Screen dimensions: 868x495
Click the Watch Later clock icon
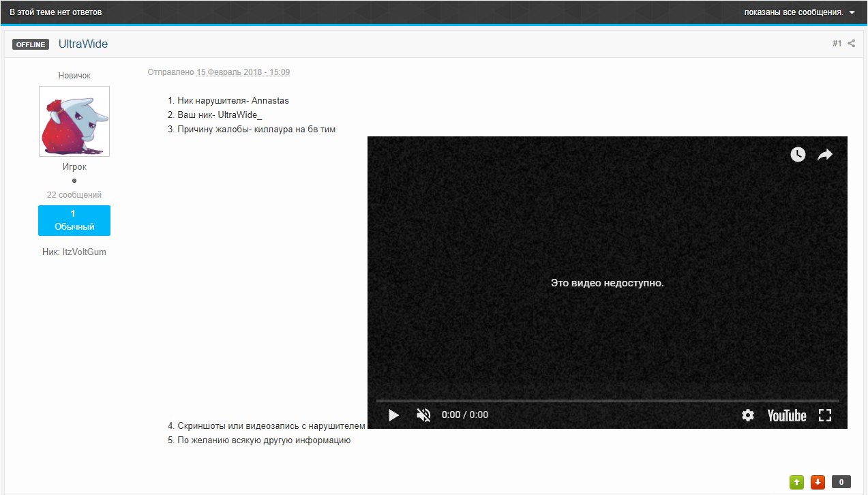point(798,155)
